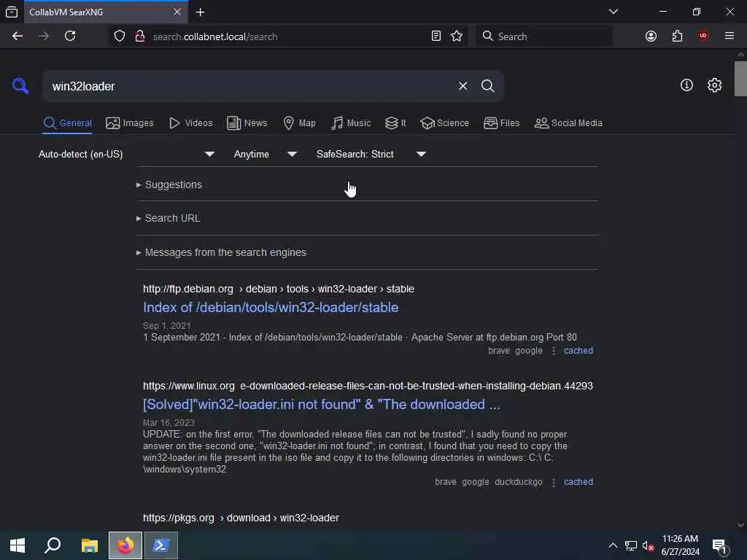Open the About info icon

click(686, 85)
